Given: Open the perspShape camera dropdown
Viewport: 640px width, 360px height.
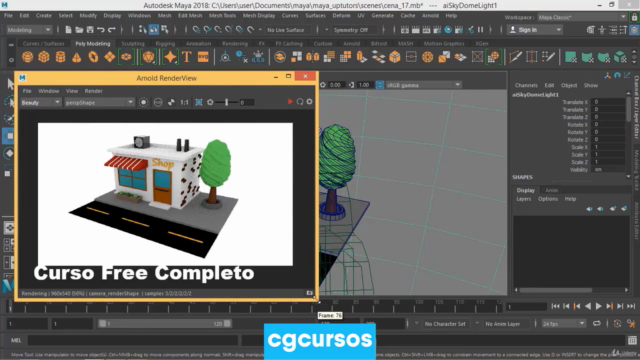Looking at the screenshot, I should 99,102.
